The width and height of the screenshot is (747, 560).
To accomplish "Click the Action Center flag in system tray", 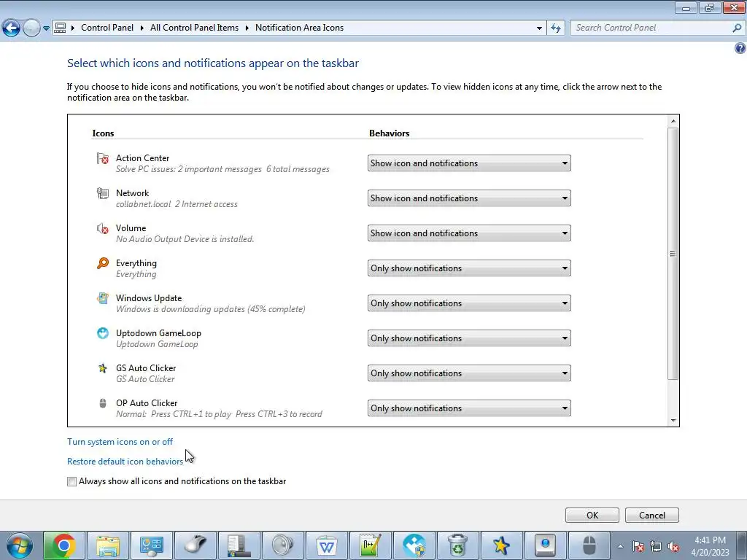I will [x=638, y=546].
